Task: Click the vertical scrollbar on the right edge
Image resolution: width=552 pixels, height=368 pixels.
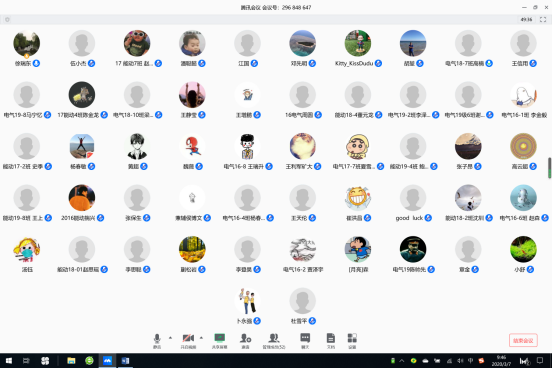Action: coord(549,168)
